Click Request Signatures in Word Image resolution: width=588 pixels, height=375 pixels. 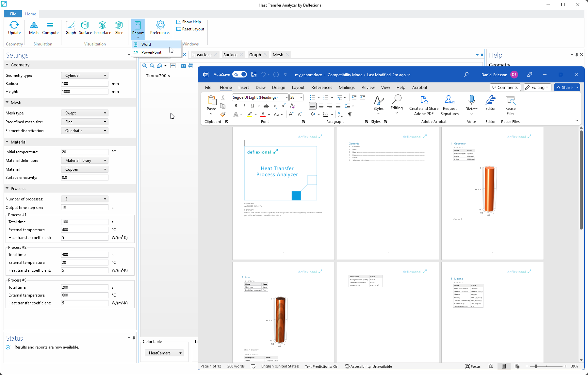pos(449,105)
